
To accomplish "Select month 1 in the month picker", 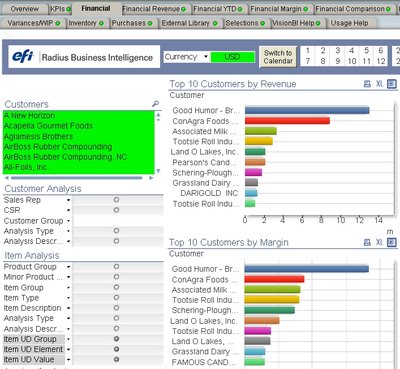I will [x=308, y=51].
